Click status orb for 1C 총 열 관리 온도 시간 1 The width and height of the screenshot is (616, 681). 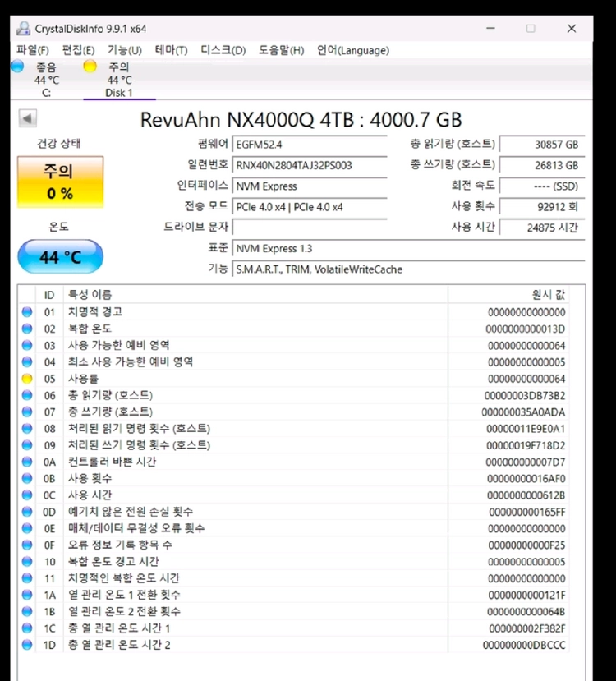27,628
